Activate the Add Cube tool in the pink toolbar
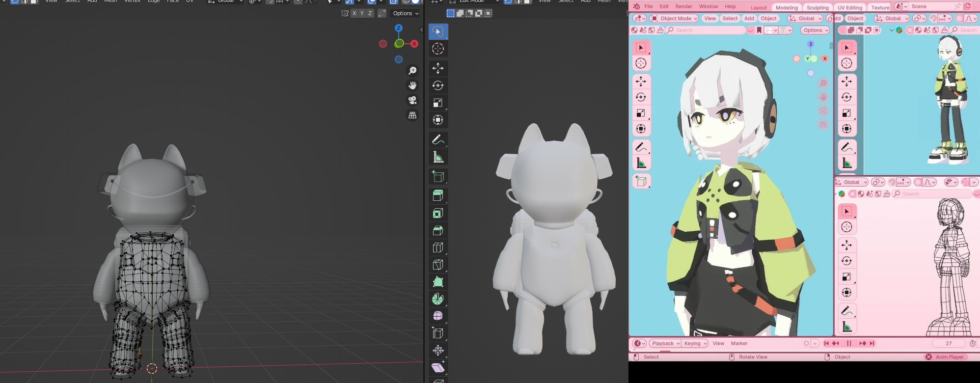Image resolution: width=980 pixels, height=383 pixels. point(641,181)
